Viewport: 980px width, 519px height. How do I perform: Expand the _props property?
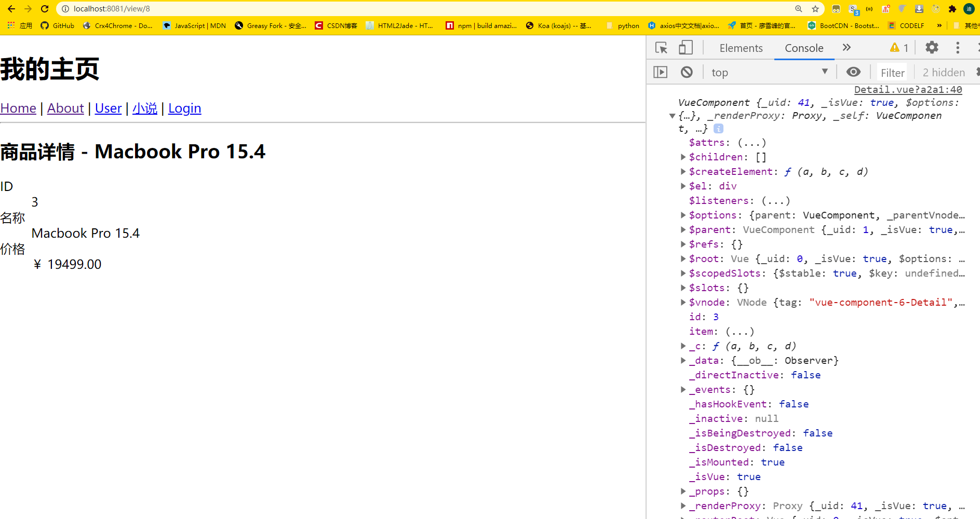[x=683, y=491]
